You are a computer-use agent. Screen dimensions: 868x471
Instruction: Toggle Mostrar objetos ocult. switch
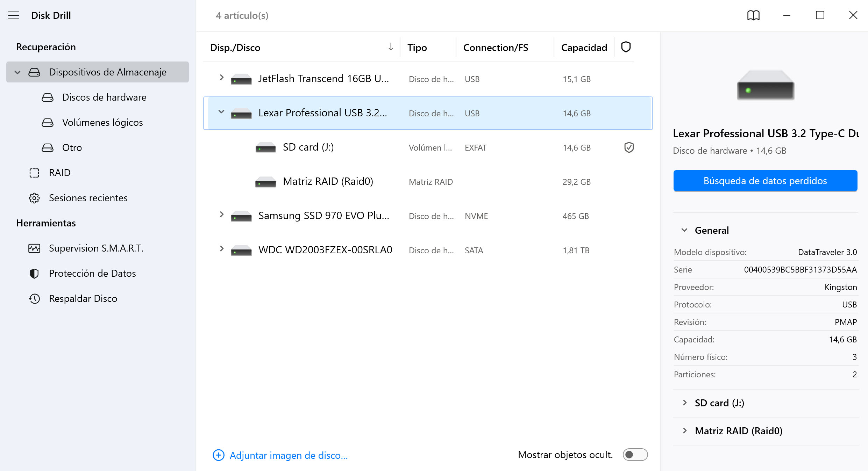635,455
